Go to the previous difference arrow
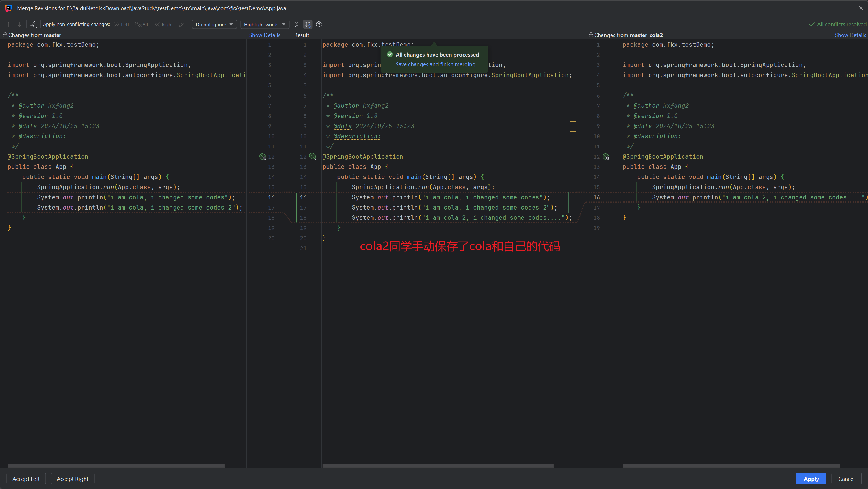The width and height of the screenshot is (868, 489). [x=9, y=24]
